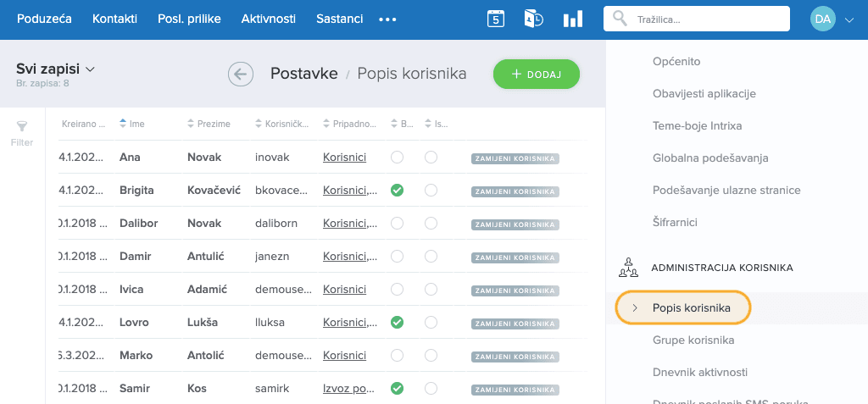This screenshot has width=868, height=404.
Task: Open Posl. prilike menu
Action: coord(189,19)
